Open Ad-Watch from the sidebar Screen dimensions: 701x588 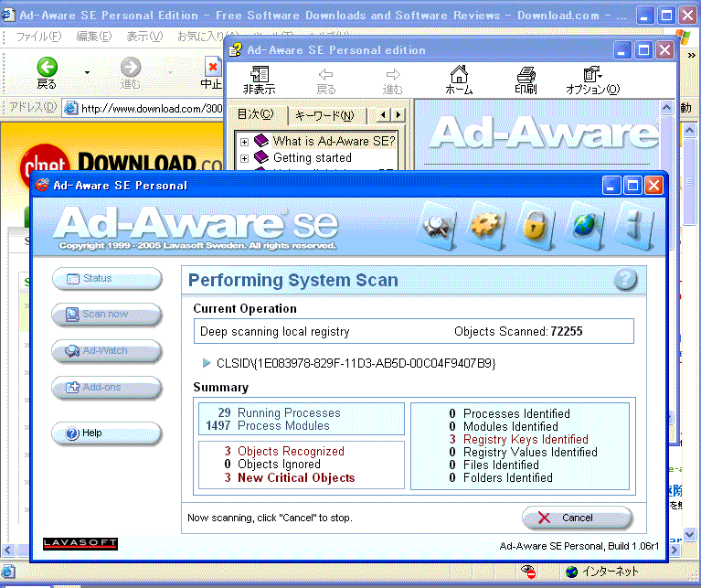point(106,351)
